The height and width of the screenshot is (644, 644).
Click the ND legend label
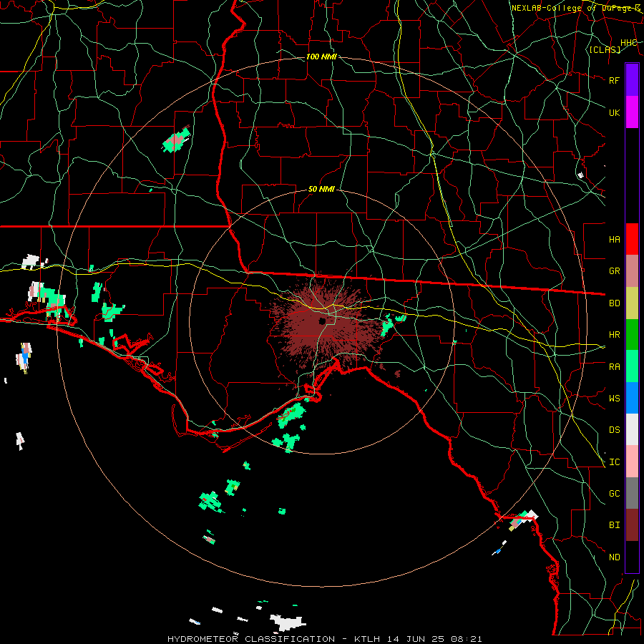pos(614,557)
